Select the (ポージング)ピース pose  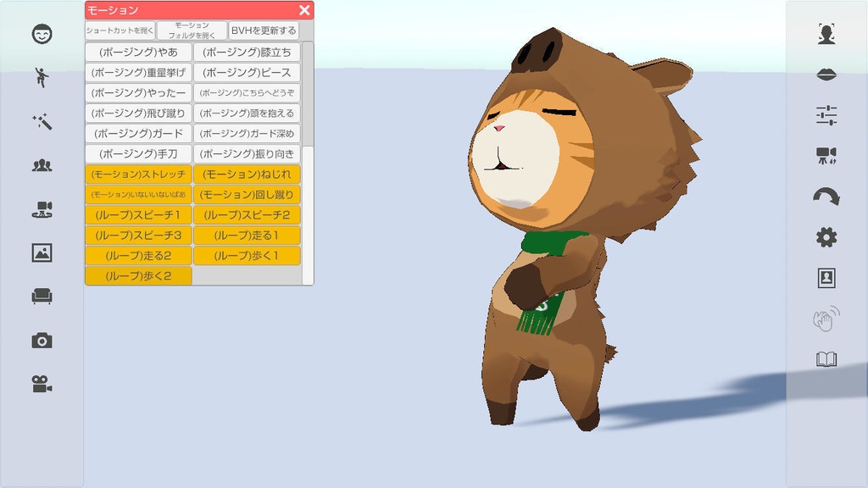click(x=246, y=72)
